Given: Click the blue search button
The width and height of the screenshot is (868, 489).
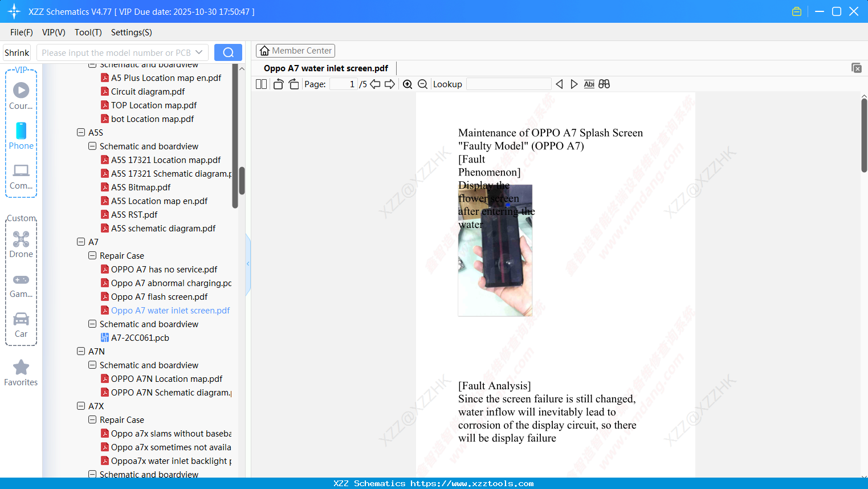Looking at the screenshot, I should [228, 52].
